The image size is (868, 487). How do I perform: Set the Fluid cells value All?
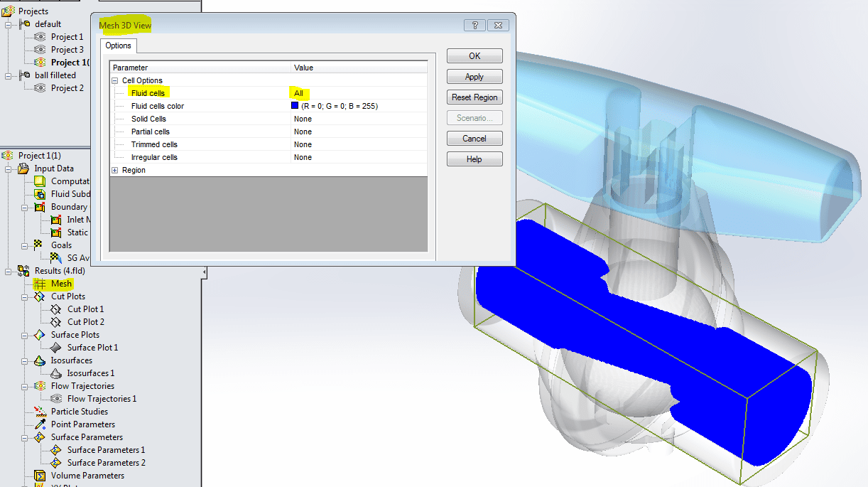click(298, 93)
